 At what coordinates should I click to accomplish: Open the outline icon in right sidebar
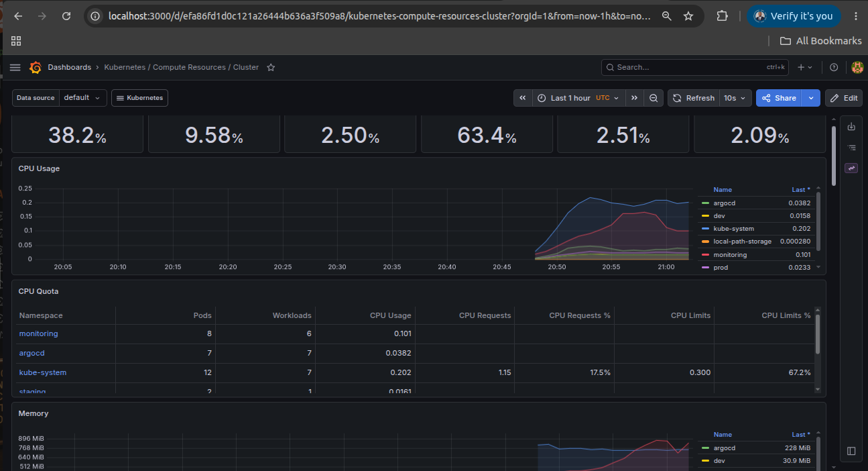[x=851, y=147]
